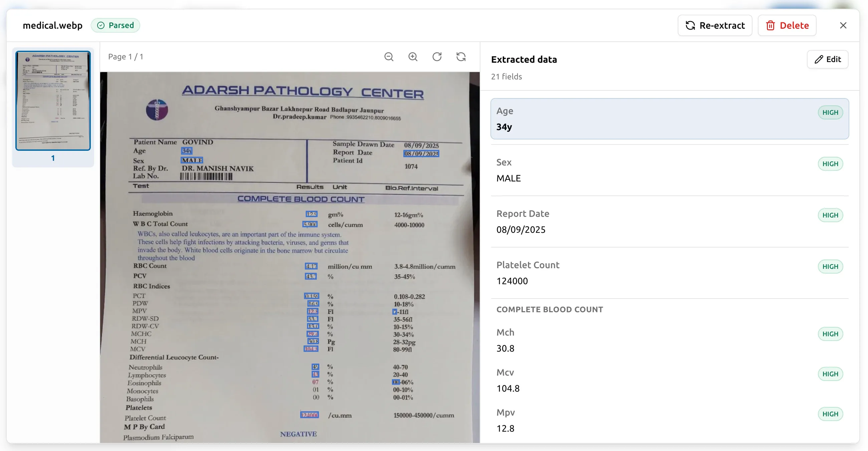This screenshot has width=868, height=451.
Task: Click the zoom out magnifier icon
Action: tap(389, 57)
